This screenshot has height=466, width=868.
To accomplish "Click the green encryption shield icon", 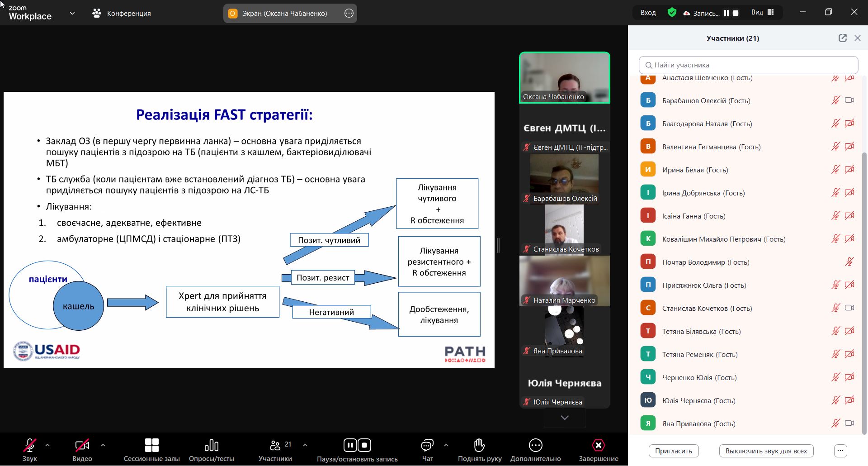I will [x=672, y=13].
